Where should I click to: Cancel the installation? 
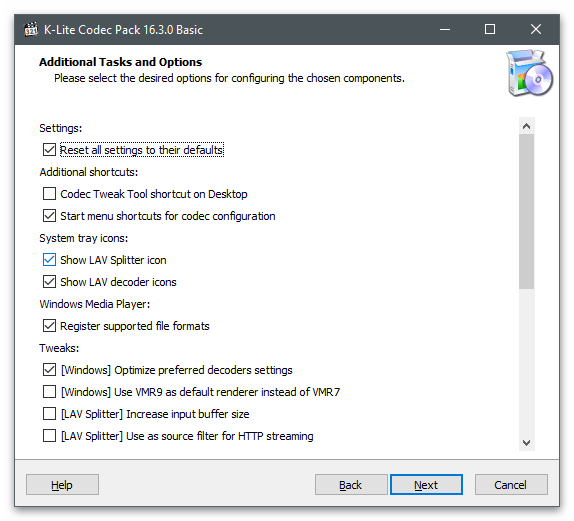tap(511, 485)
